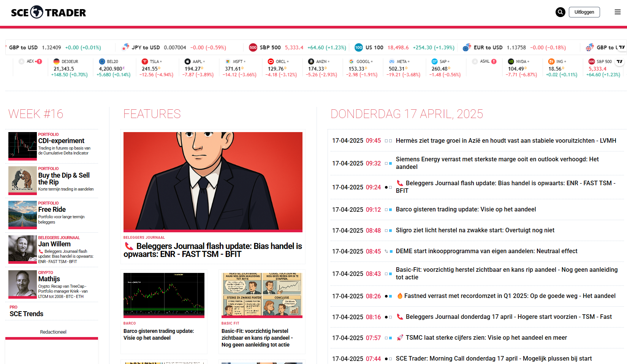Open Buy the Dip & Sell the Rip
The height and width of the screenshot is (364, 627).
pos(64,179)
